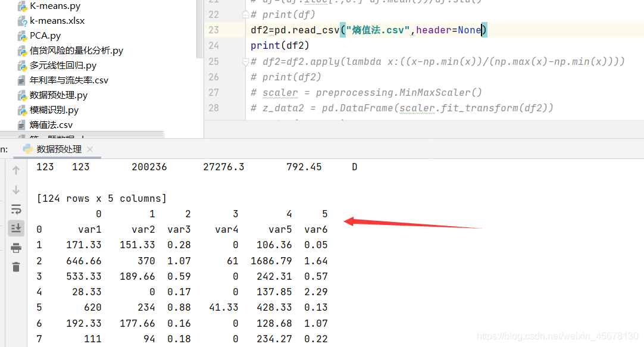Click the csv file icon beside 熵值法.csv
The image size is (644, 347).
(x=21, y=124)
